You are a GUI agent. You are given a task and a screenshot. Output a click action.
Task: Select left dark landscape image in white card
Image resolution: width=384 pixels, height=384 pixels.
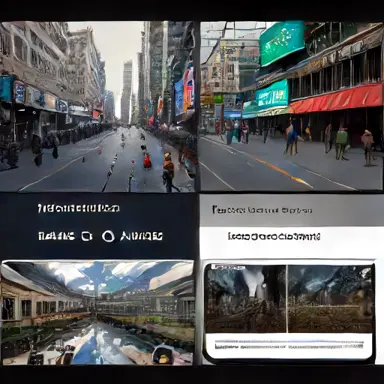pyautogui.click(x=246, y=299)
